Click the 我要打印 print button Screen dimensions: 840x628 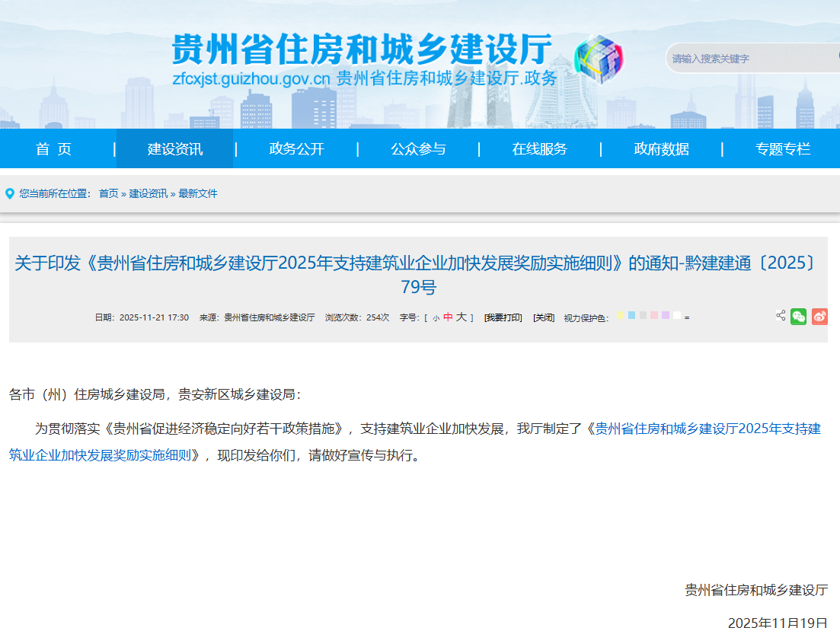tap(503, 317)
